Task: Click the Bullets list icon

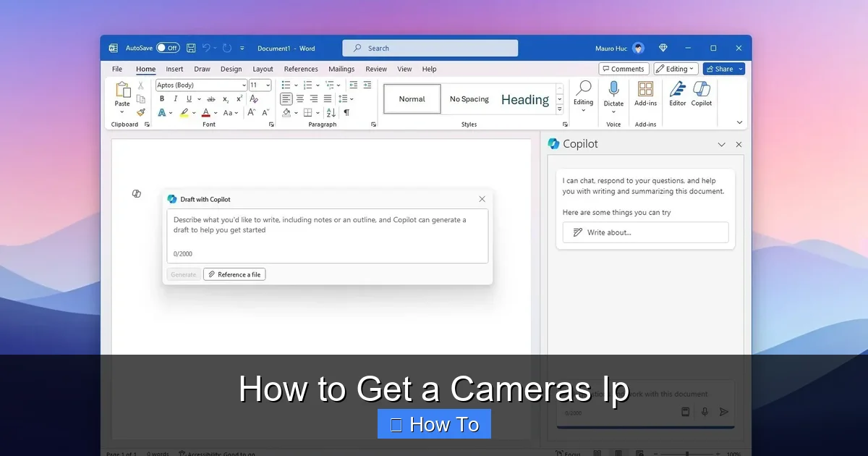Action: [x=286, y=85]
